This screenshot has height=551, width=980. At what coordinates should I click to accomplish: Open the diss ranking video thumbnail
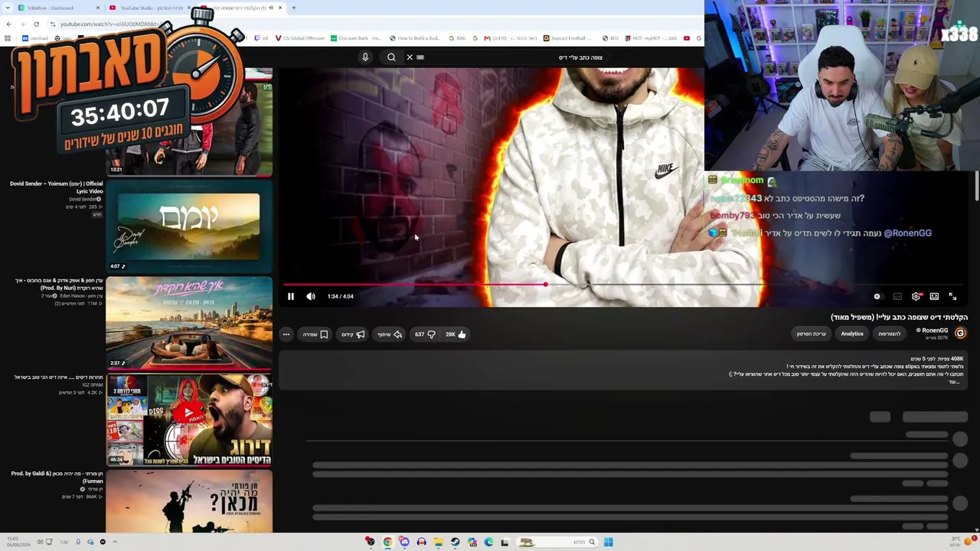189,419
